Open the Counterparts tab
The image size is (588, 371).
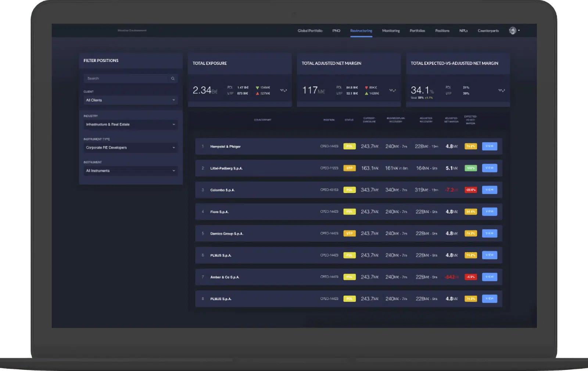tap(488, 31)
